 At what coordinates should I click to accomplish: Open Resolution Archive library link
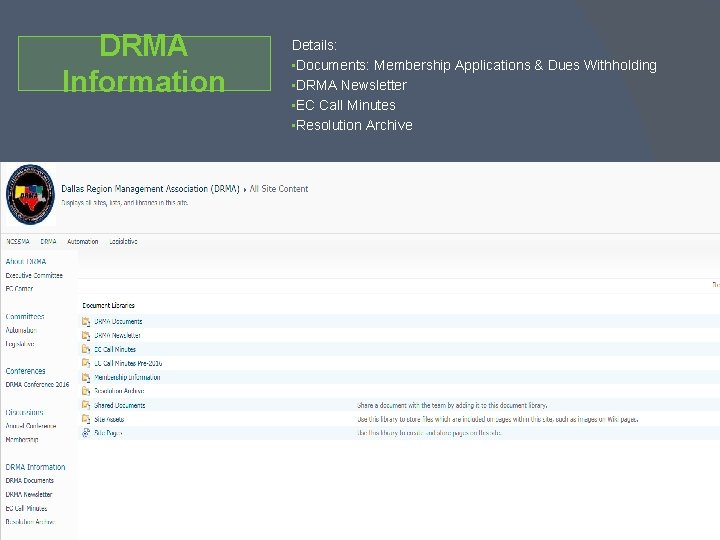tap(119, 391)
